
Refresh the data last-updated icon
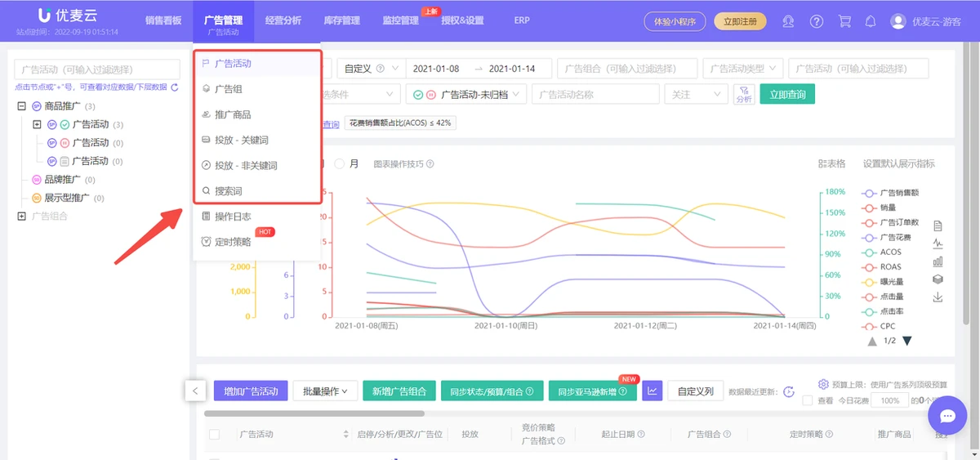pos(788,392)
